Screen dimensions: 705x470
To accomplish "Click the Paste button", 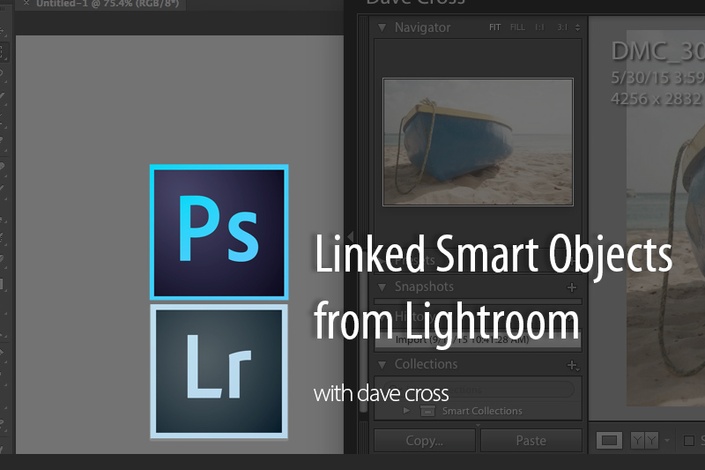I will pyautogui.click(x=531, y=440).
